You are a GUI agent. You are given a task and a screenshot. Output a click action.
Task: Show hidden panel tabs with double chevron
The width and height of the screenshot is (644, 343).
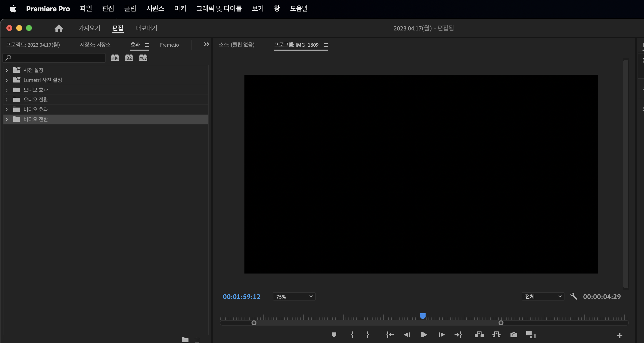[206, 44]
